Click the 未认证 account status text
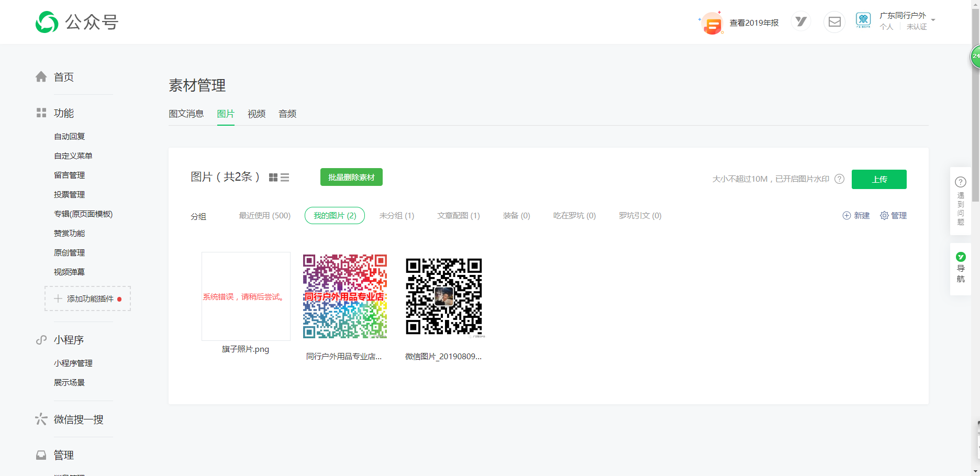The image size is (980, 476). (x=917, y=27)
